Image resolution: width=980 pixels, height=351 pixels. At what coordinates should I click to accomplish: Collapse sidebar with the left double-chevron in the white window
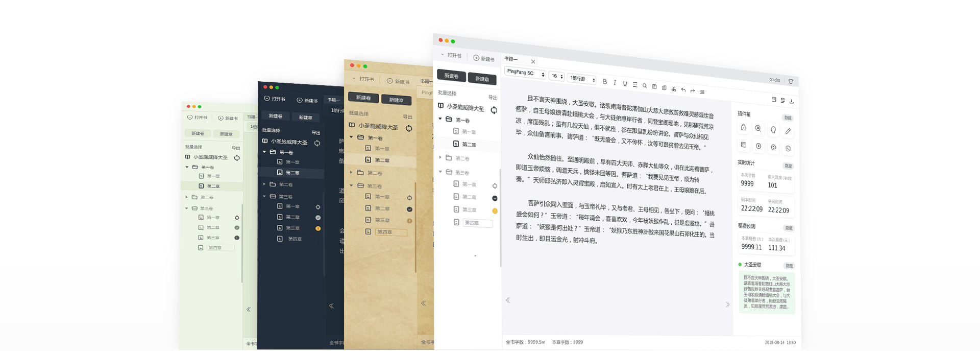pyautogui.click(x=508, y=300)
